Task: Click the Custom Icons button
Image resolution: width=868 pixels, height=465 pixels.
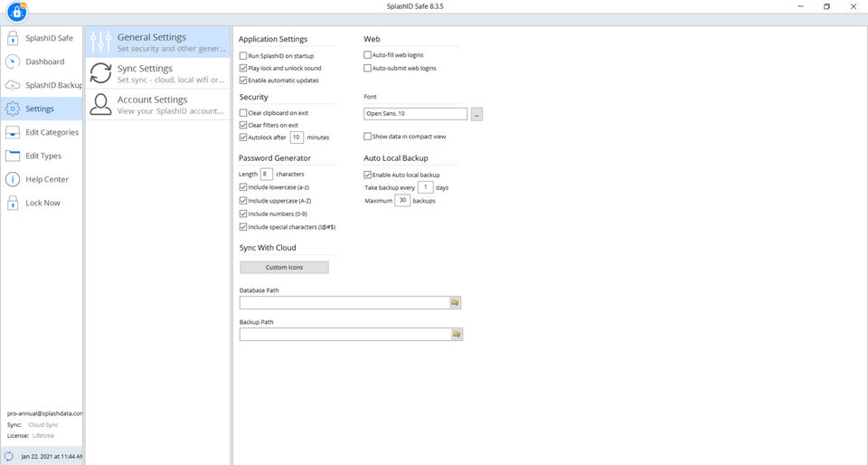Action: pos(284,268)
